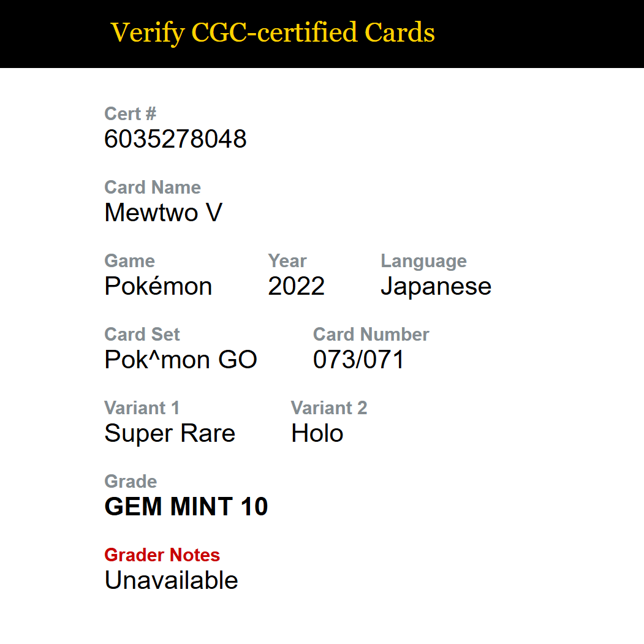Select the Super Rare variant value
644x644 pixels.
170,433
